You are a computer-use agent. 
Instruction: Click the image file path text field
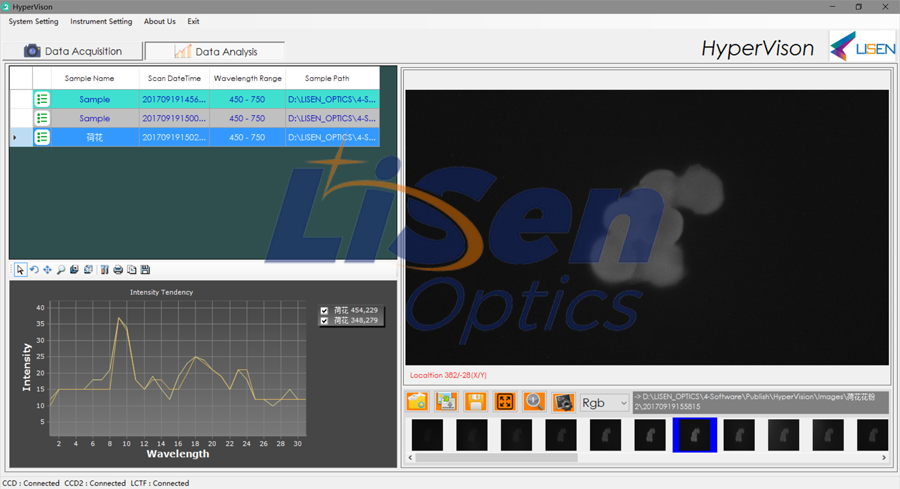pos(761,402)
